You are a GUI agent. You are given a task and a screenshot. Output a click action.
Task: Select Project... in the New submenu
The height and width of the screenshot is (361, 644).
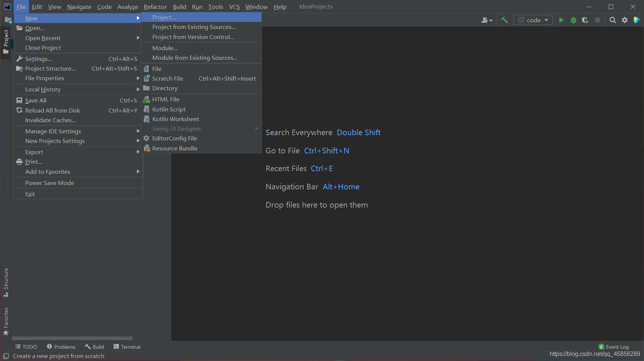[x=201, y=17]
